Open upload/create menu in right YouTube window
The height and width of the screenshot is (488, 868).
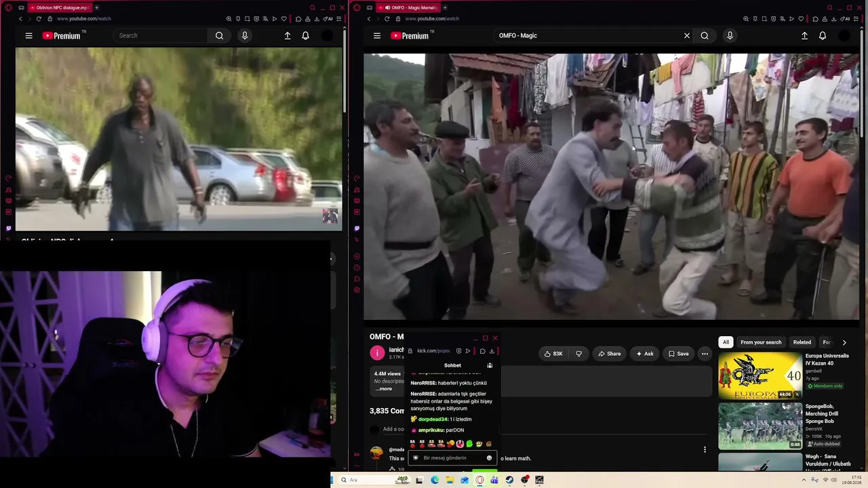pyautogui.click(x=804, y=35)
